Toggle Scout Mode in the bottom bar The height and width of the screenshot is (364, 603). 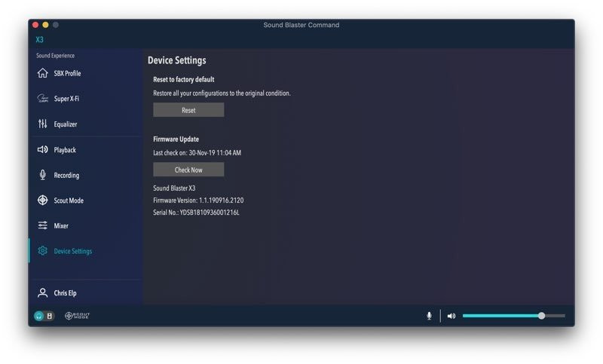(77, 316)
